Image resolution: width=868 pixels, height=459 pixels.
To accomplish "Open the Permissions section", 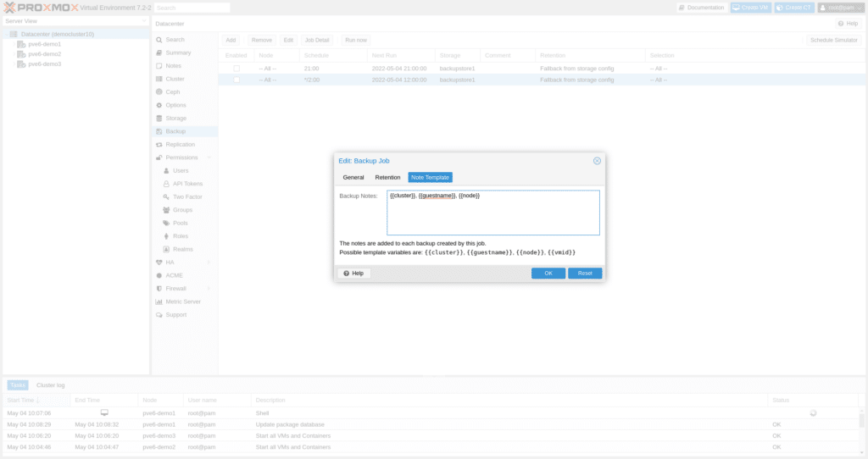I will pos(181,158).
